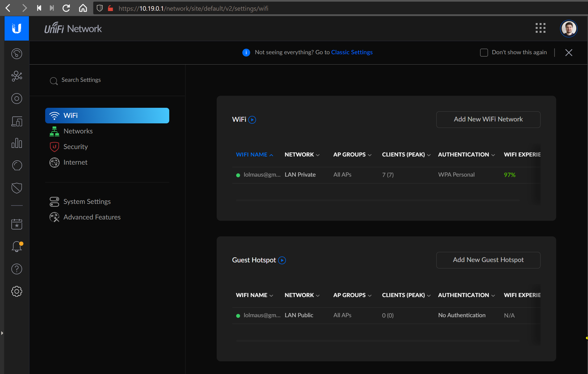
Task: Dismiss the Classic Settings notice banner
Action: pos(569,53)
